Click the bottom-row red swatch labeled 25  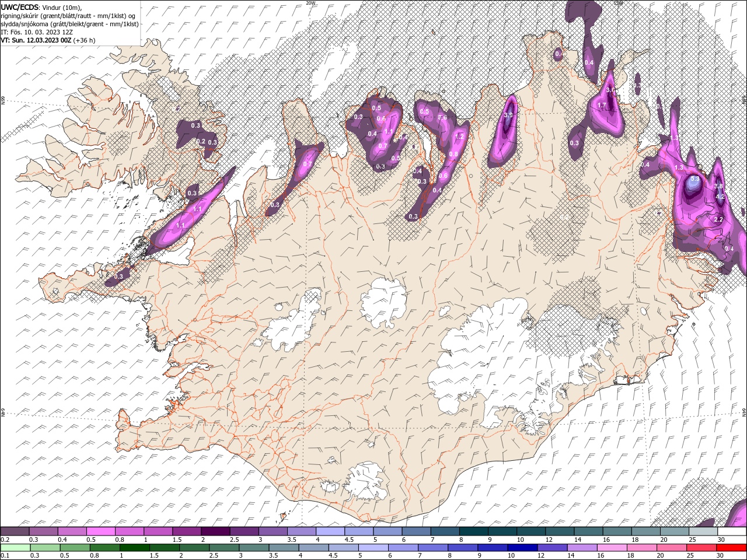(701, 548)
